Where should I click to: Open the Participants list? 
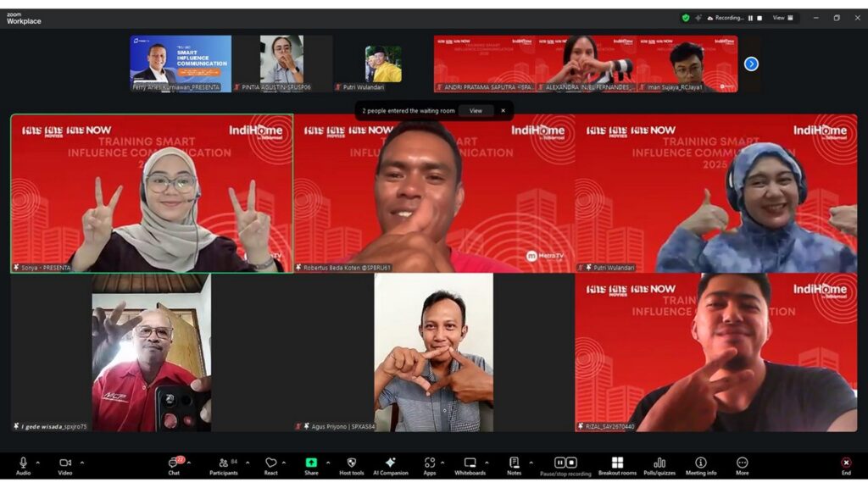tap(224, 465)
